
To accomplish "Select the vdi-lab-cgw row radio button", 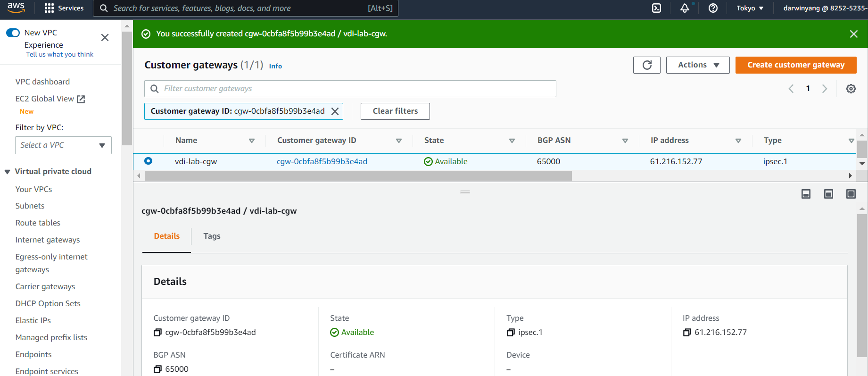I will click(x=149, y=161).
